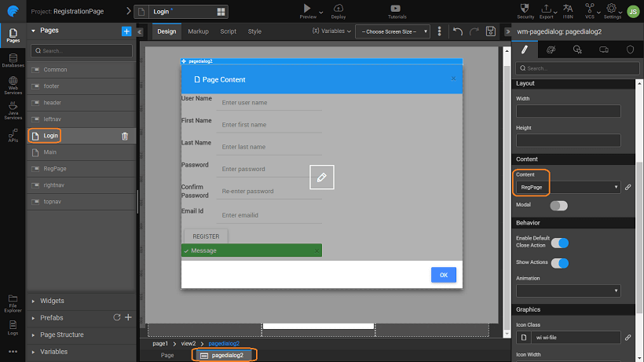Turn off the Show Actions toggle
Viewport: 644px width, 362px height.
click(561, 262)
